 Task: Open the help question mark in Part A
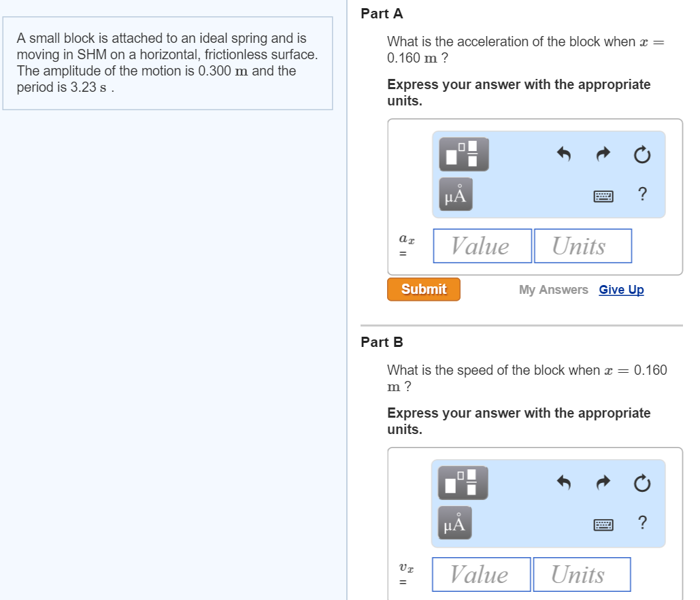642,195
